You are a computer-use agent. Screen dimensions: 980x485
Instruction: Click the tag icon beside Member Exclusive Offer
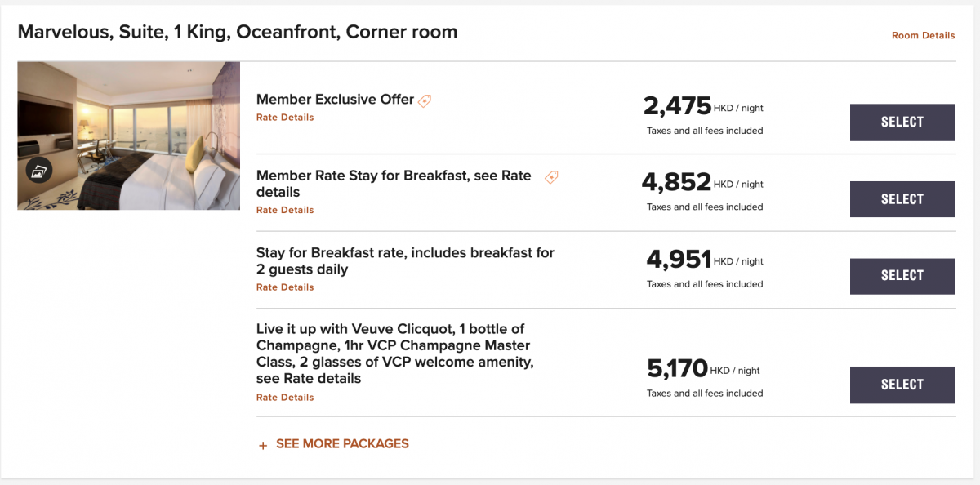coord(425,101)
